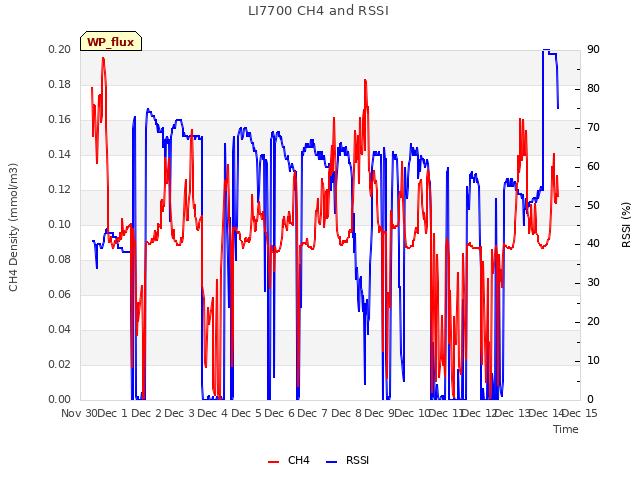This screenshot has height=480, width=640.
Task: Click the 0.16 left axis value
Action: click(59, 119)
